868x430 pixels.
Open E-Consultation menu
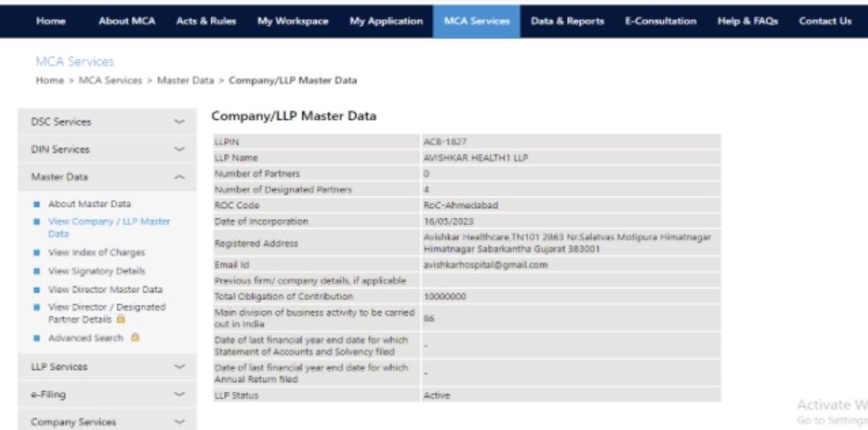coord(660,21)
